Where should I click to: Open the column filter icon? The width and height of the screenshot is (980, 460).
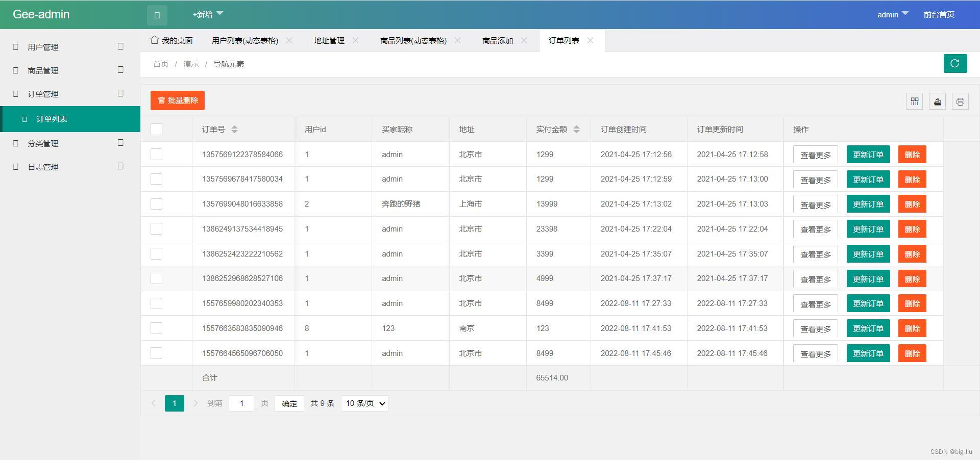[914, 101]
